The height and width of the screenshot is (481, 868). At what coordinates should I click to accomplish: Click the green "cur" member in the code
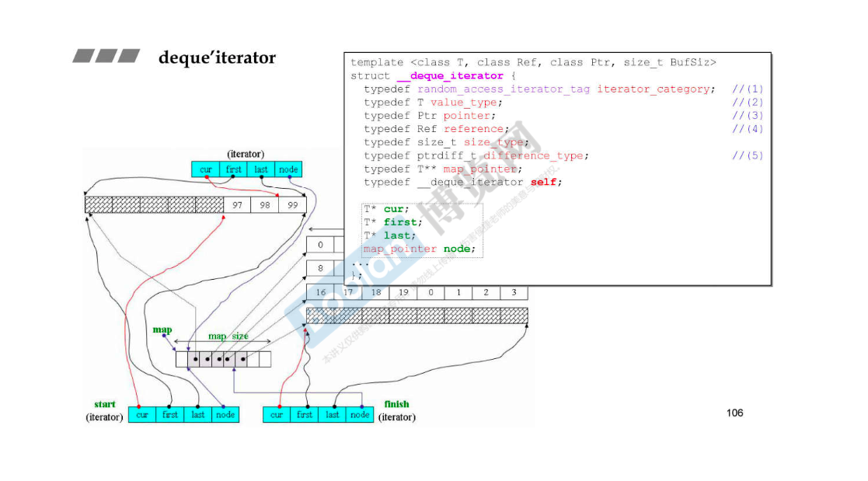(x=393, y=209)
